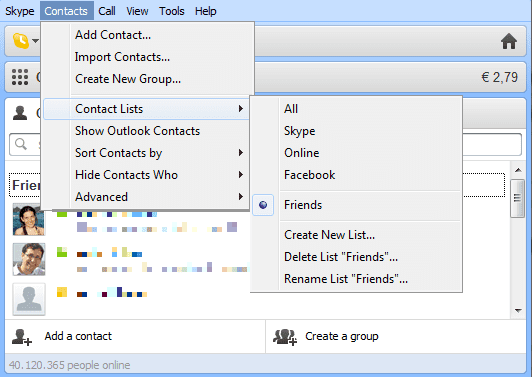The width and height of the screenshot is (532, 377).
Task: Click the scrollbar down arrow
Action: click(x=518, y=310)
